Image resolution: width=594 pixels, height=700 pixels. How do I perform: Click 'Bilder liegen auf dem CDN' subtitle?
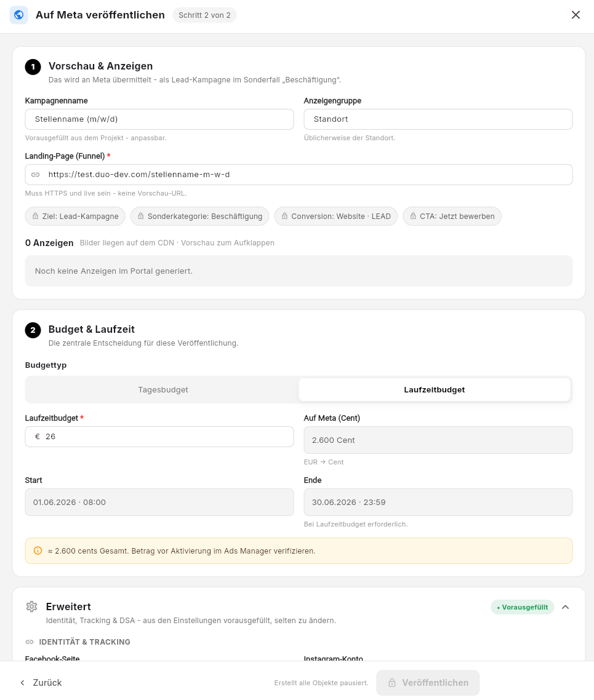point(177,243)
